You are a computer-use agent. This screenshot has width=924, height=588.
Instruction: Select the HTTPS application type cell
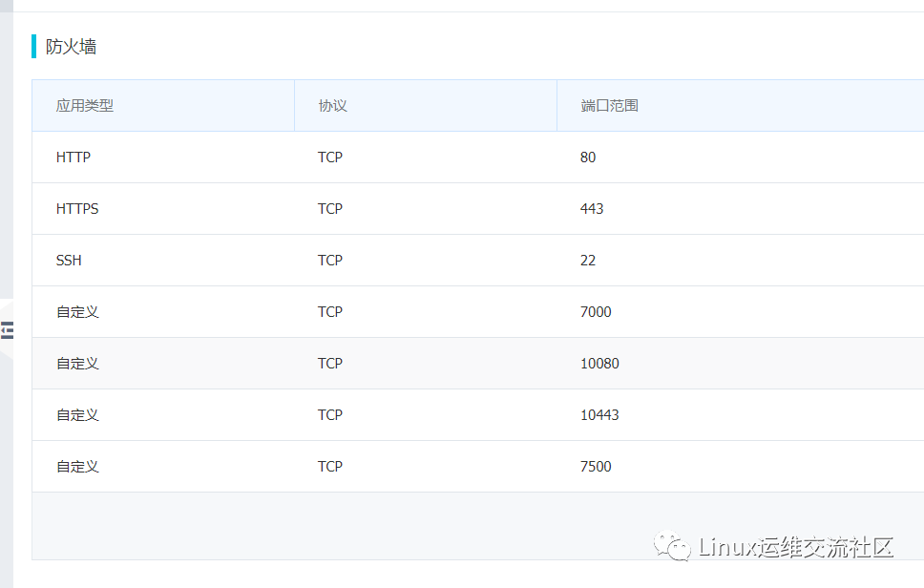coord(77,209)
